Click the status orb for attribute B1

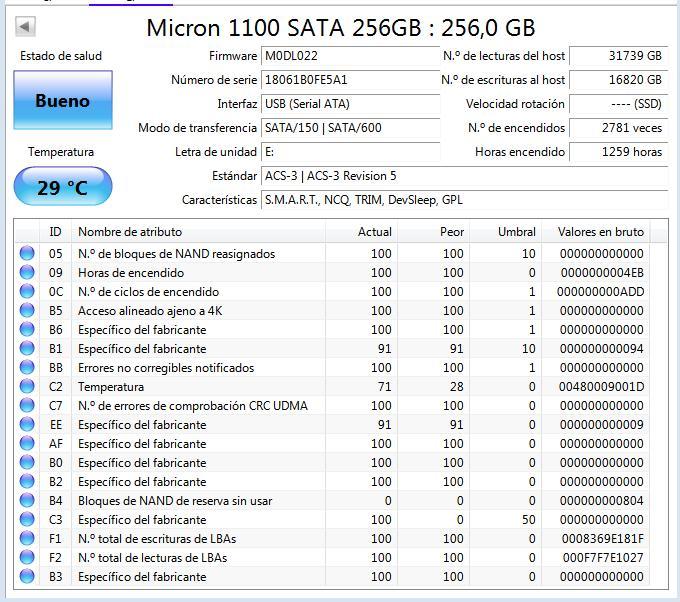point(27,348)
